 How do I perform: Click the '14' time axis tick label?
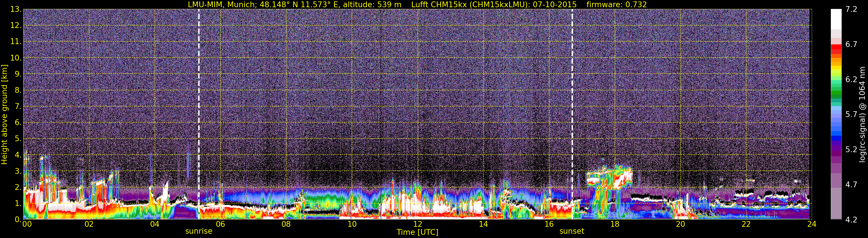click(483, 224)
